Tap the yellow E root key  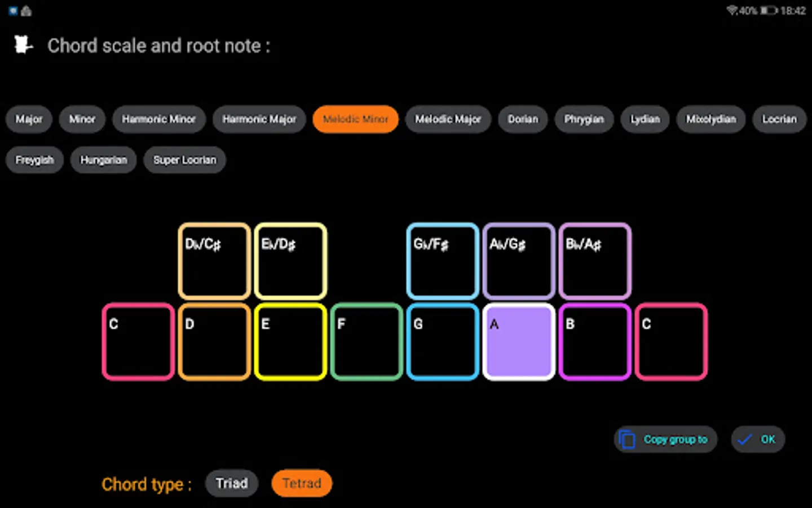[290, 341]
